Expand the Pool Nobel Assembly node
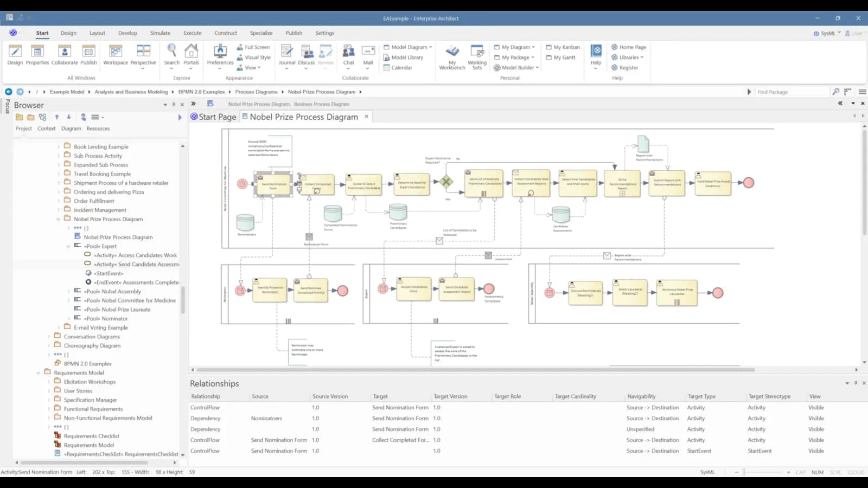The width and height of the screenshot is (868, 488). coord(68,292)
